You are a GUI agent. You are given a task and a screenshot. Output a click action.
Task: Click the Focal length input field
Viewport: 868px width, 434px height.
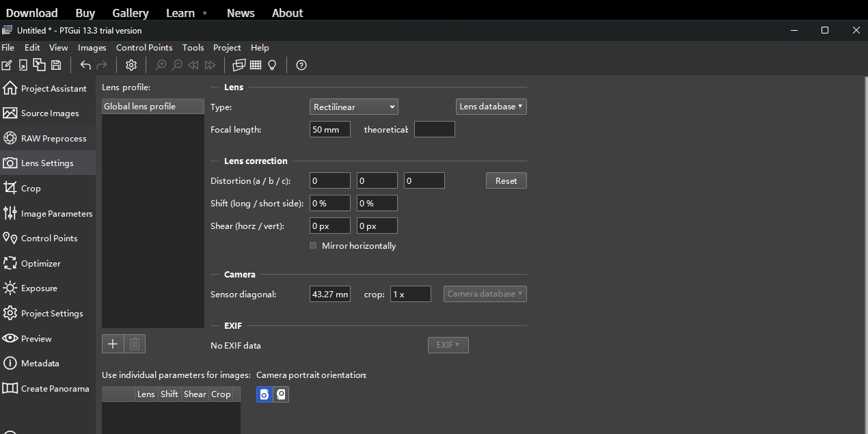point(329,129)
